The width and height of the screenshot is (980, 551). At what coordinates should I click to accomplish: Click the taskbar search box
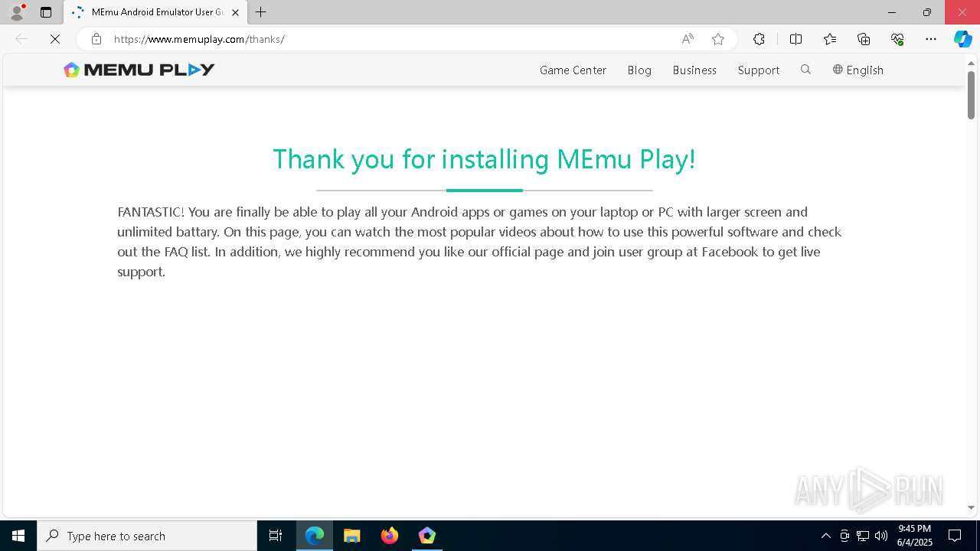pyautogui.click(x=147, y=536)
